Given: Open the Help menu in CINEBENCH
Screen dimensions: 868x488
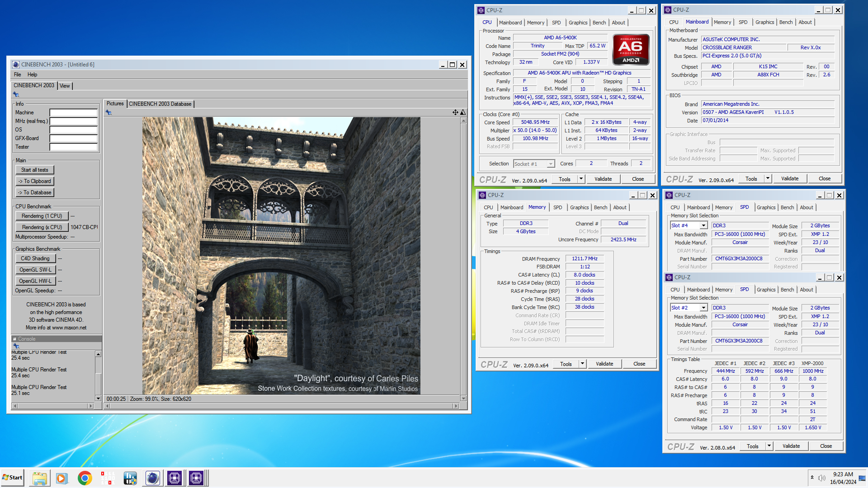Looking at the screenshot, I should 32,75.
